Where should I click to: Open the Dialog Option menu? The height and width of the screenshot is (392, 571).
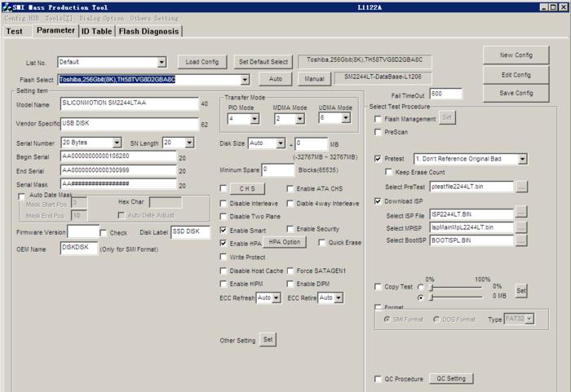[x=102, y=18]
